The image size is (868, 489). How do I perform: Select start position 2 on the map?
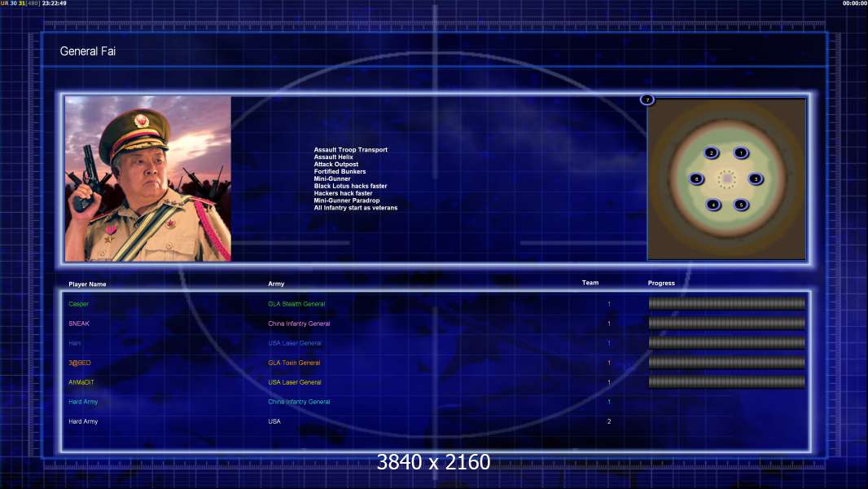point(712,153)
